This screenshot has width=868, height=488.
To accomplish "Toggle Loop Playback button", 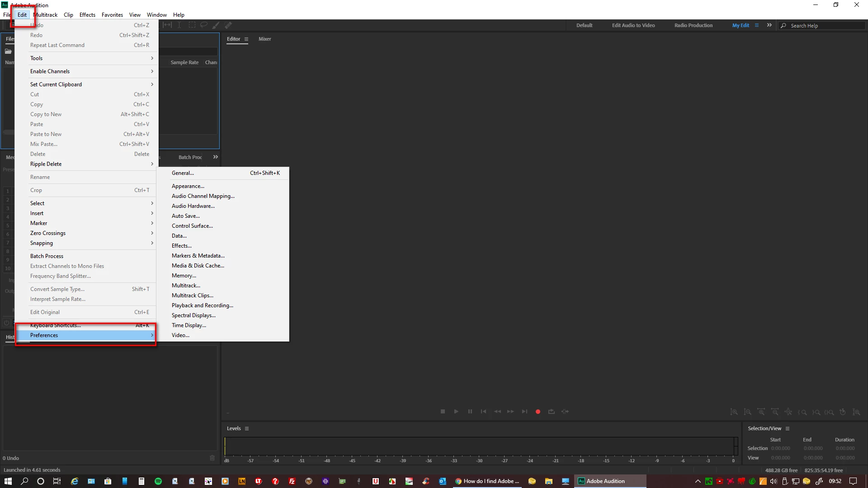I will point(552,412).
